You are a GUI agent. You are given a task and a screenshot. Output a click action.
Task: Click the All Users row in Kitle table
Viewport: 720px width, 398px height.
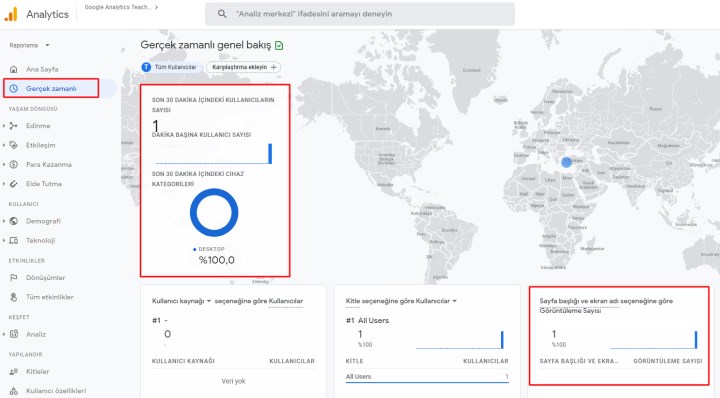pyautogui.click(x=427, y=376)
